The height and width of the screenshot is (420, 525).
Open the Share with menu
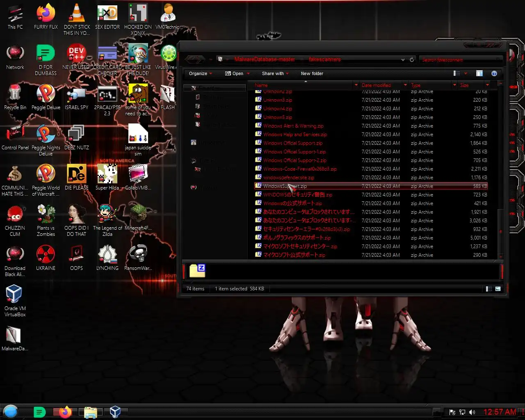point(275,73)
